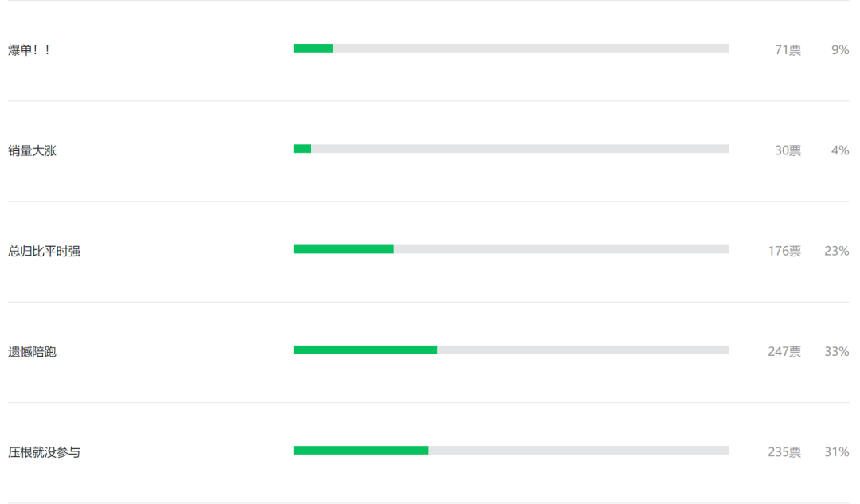
Task: Choose the 压根就没参与 poll option
Action: pos(45,452)
